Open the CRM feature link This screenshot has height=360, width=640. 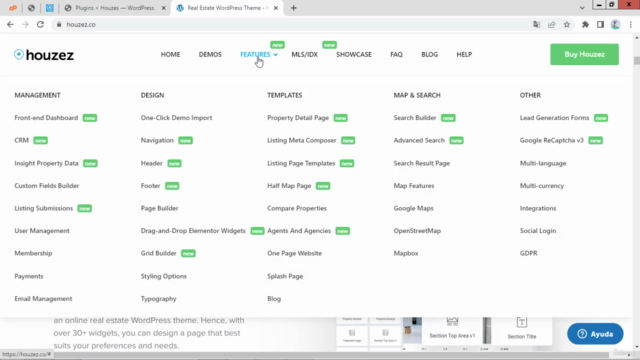(x=22, y=140)
